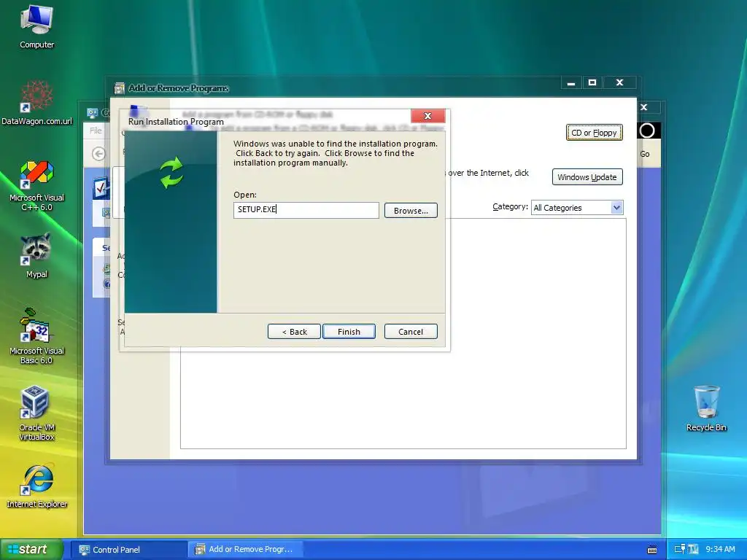Launch the Mypal raccoon browser shortcut
Image resolution: width=747 pixels, height=560 pixels.
pyautogui.click(x=36, y=255)
